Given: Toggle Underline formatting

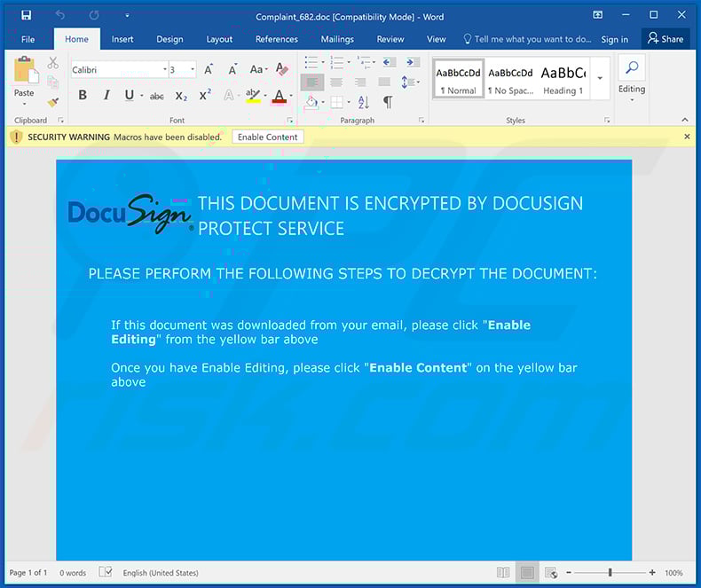Looking at the screenshot, I should tap(130, 95).
